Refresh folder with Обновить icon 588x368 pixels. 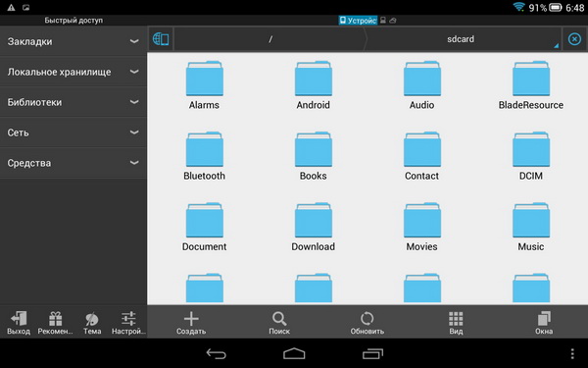pyautogui.click(x=367, y=319)
